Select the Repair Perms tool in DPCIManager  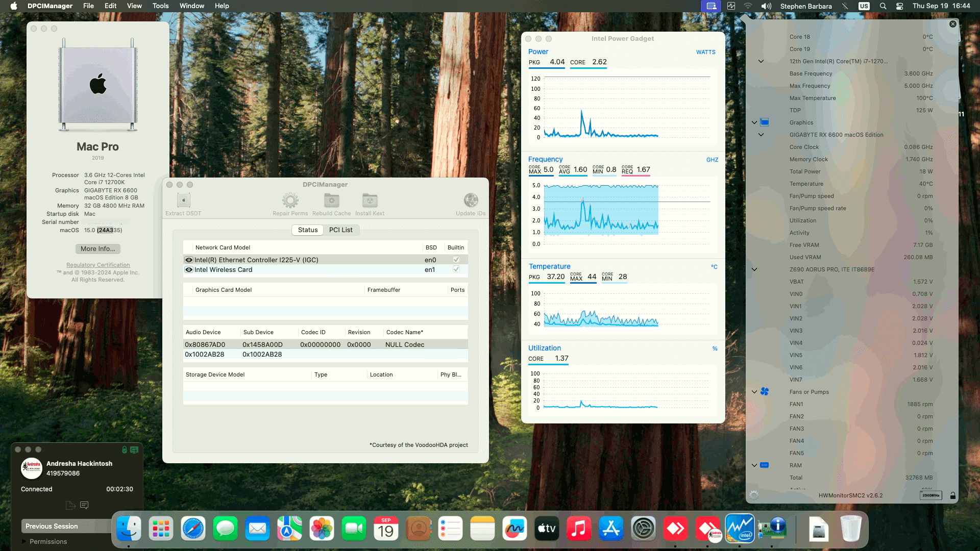(x=290, y=201)
